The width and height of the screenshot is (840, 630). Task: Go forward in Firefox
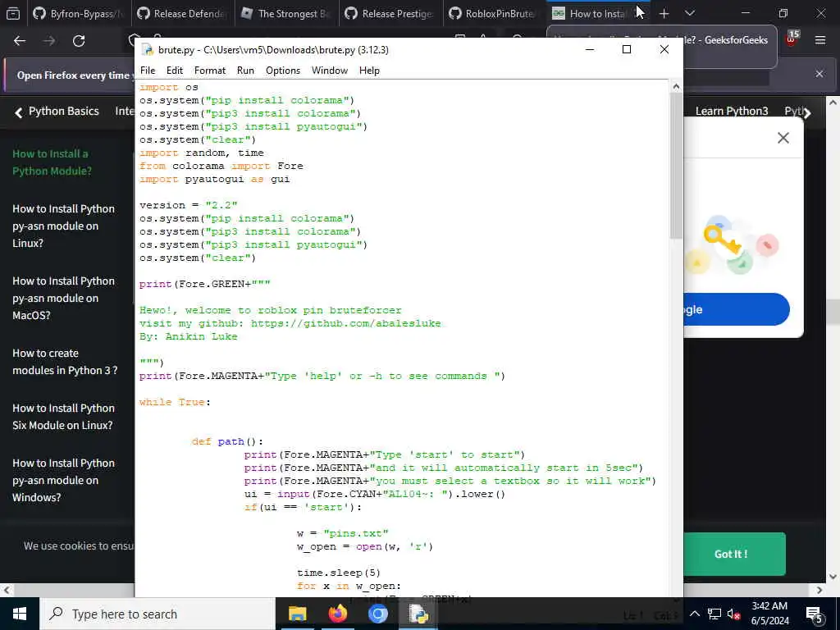click(x=49, y=41)
